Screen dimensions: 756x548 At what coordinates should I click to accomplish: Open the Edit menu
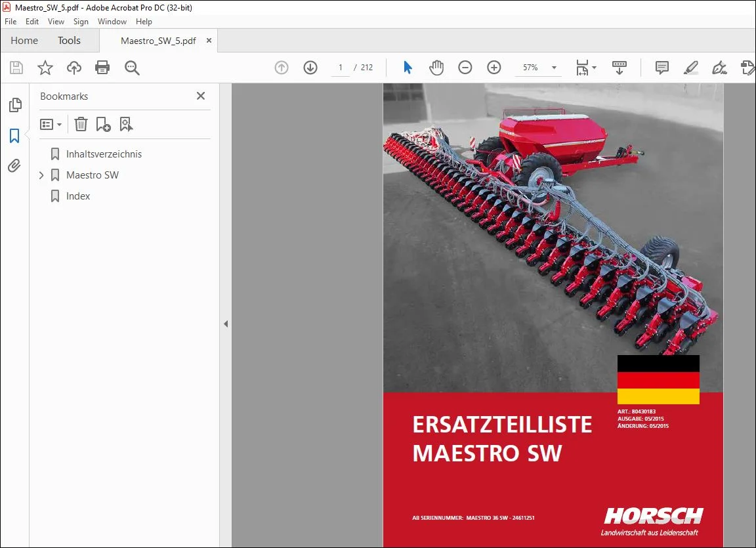(x=32, y=22)
